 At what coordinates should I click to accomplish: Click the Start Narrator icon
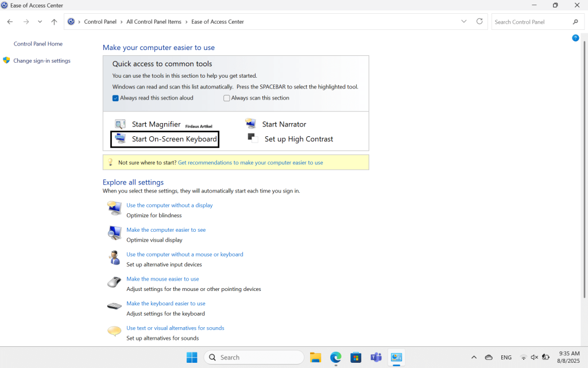point(250,124)
